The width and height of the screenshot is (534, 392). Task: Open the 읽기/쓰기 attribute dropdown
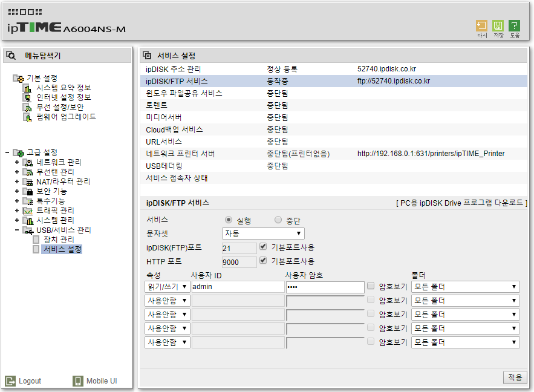168,287
